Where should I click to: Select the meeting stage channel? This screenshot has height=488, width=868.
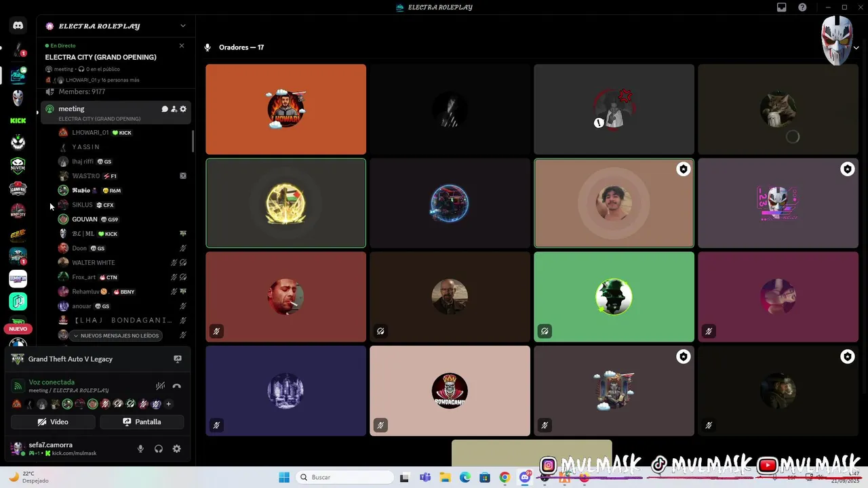[115, 113]
